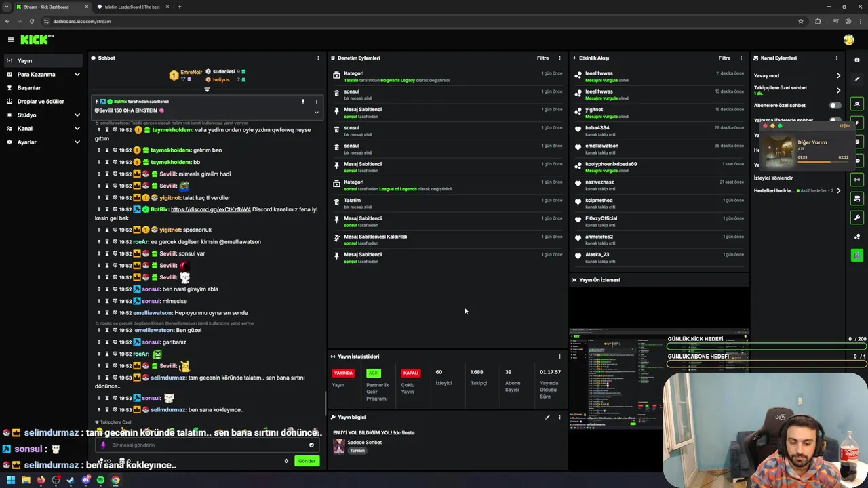Open Takipçilere özel sohbet options arrow
Screen dimensions: 868x488
838,90
